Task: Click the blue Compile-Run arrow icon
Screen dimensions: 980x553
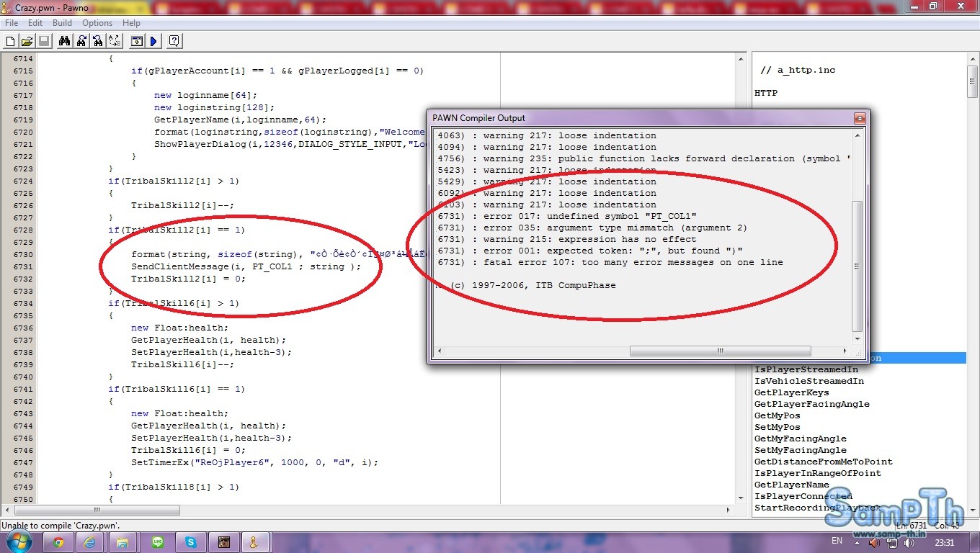Action: tap(153, 41)
